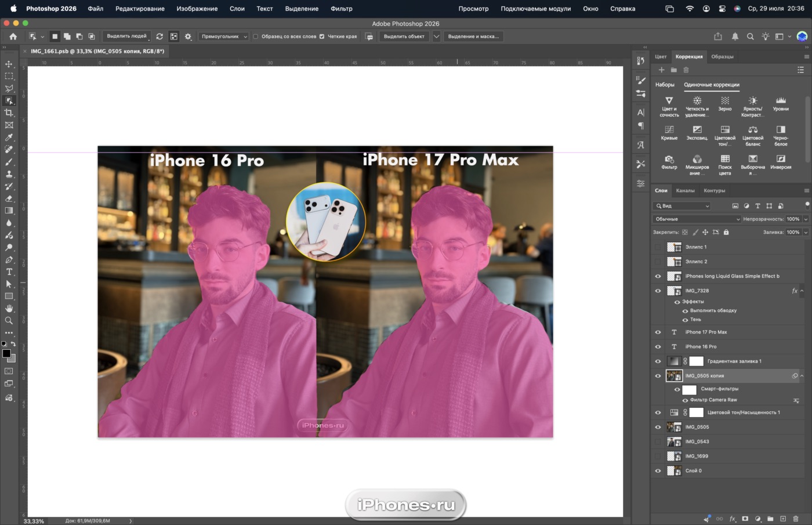The height and width of the screenshot is (525, 812).
Task: Select the Move tool
Action: pyautogui.click(x=9, y=64)
